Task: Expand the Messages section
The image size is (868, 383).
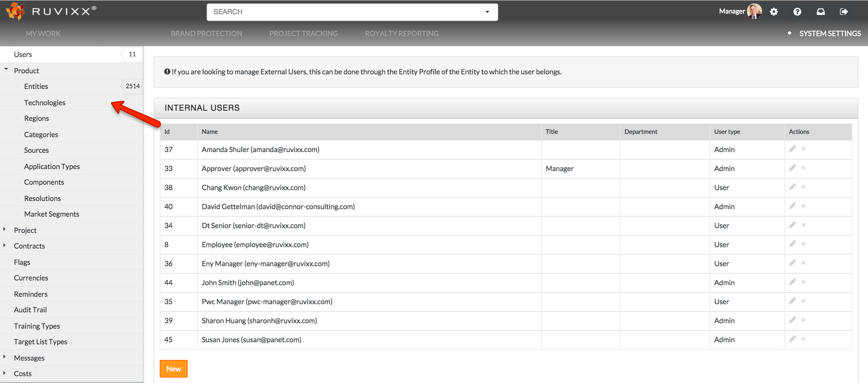Action: click(x=4, y=357)
